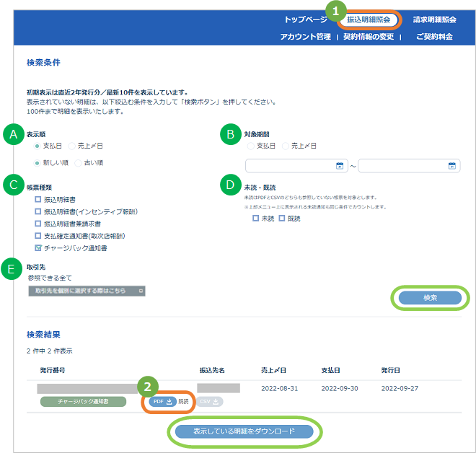
Task: Go to トップページ in header
Action: [x=306, y=19]
